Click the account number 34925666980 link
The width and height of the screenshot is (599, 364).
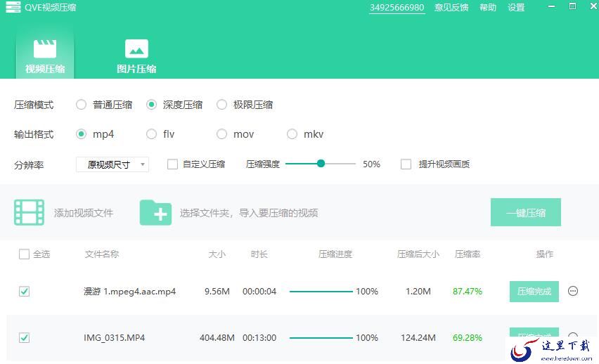[x=397, y=8]
